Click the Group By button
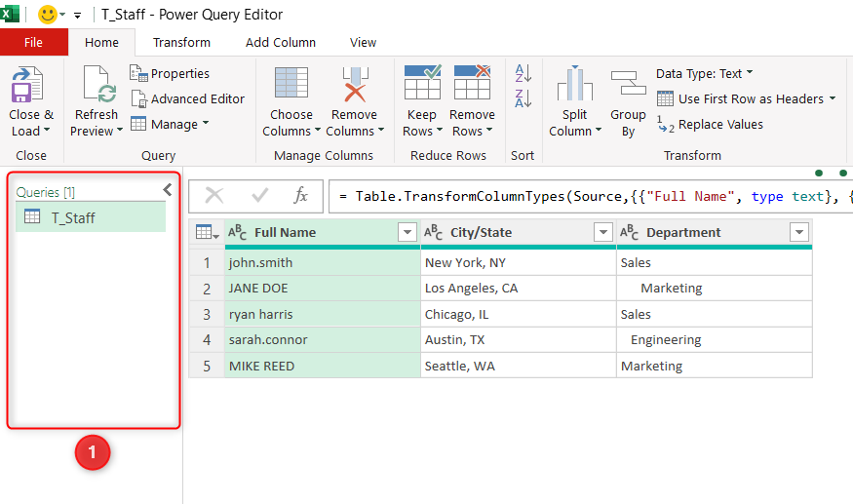The width and height of the screenshot is (853, 504). pyautogui.click(x=629, y=103)
